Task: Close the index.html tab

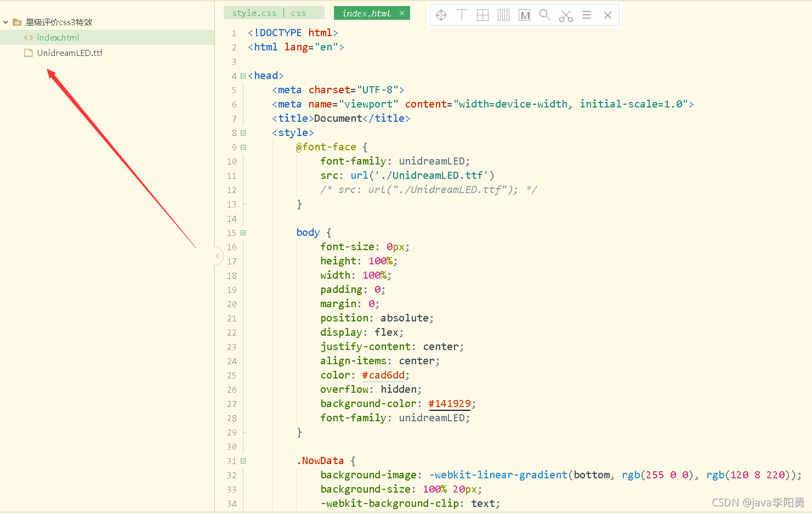Action: coord(402,13)
